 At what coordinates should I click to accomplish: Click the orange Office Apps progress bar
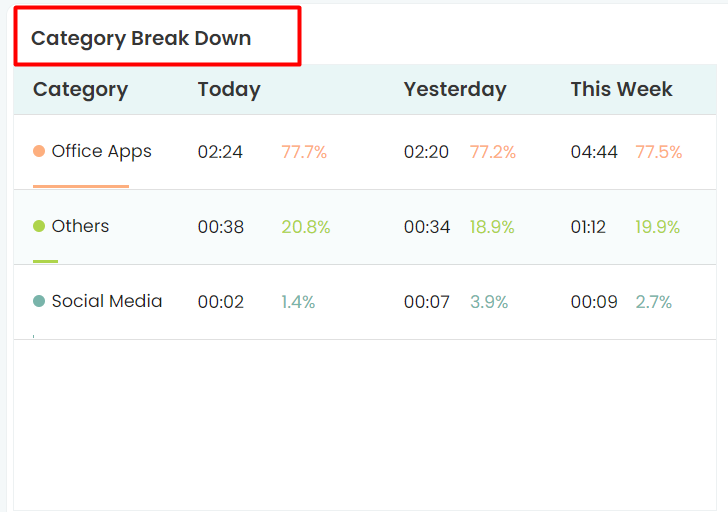81,186
